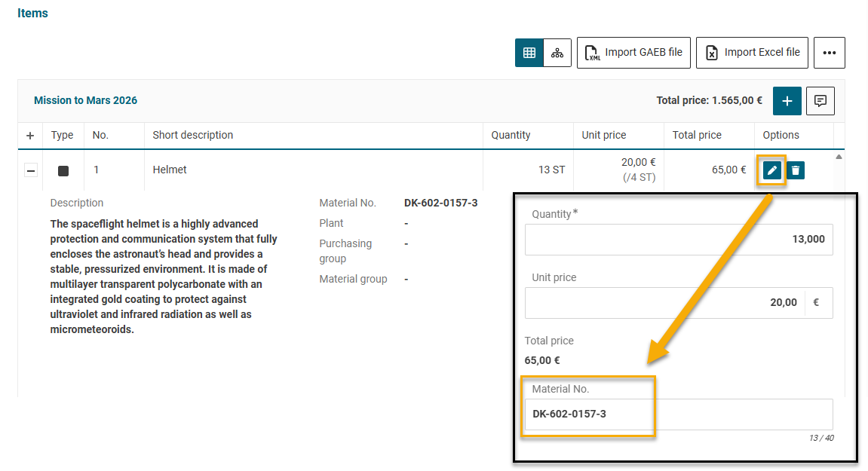The height and width of the screenshot is (471, 868).
Task: Click the Quantity input field
Action: point(679,240)
